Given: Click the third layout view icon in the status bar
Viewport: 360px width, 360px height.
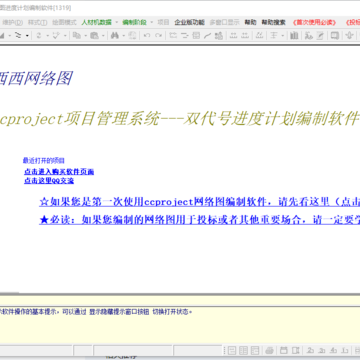Looking at the screenshot, I should [x=255, y=350].
